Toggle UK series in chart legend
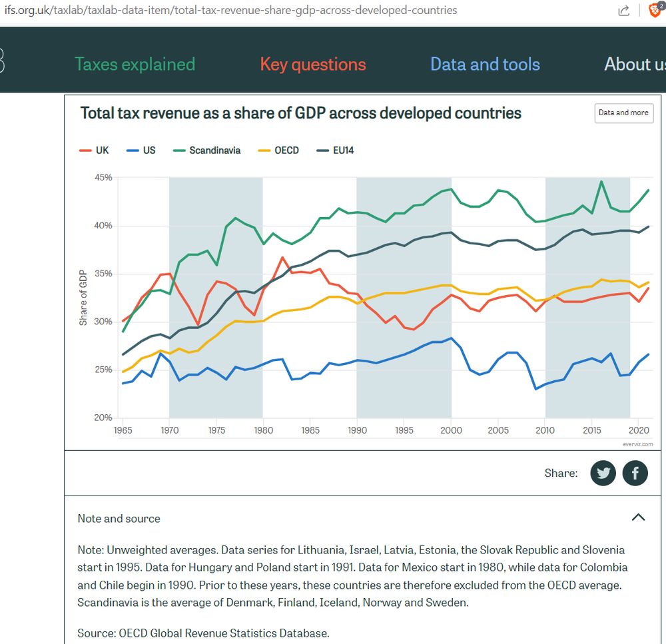This screenshot has width=666, height=644. 94,151
